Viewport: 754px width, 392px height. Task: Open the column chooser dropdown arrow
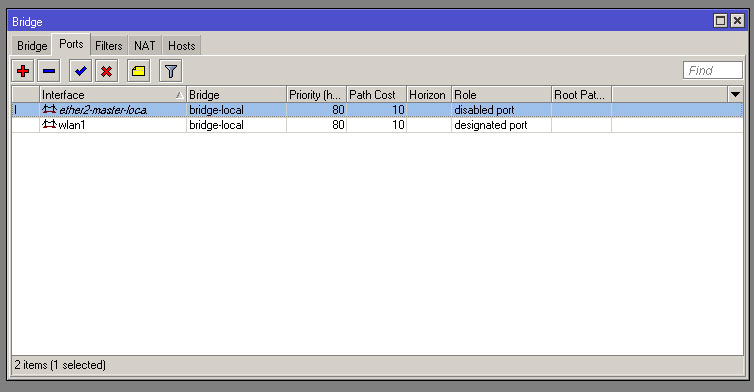[735, 94]
